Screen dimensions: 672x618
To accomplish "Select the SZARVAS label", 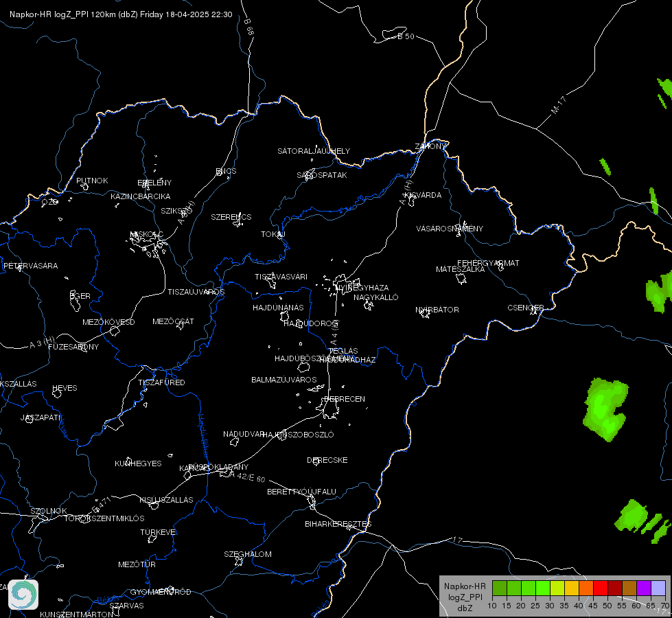I will (126, 606).
